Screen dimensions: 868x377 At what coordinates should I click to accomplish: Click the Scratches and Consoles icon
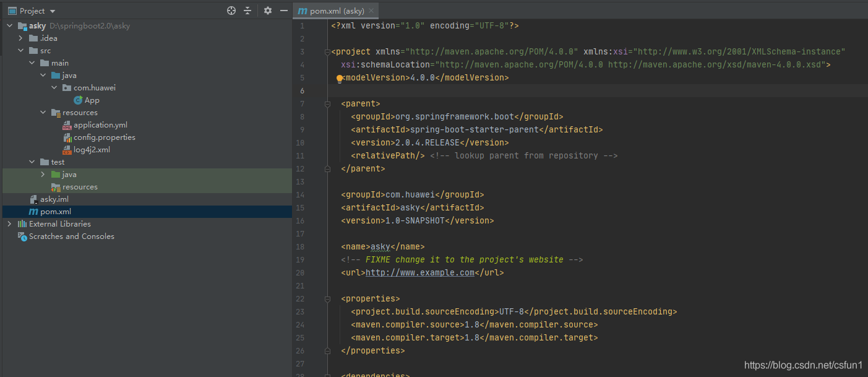click(x=22, y=236)
